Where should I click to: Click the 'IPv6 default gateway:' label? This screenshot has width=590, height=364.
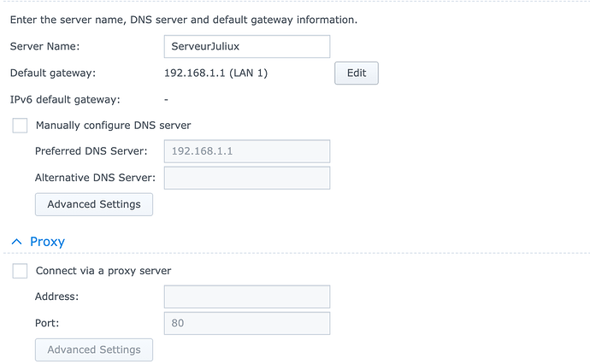tap(65, 100)
